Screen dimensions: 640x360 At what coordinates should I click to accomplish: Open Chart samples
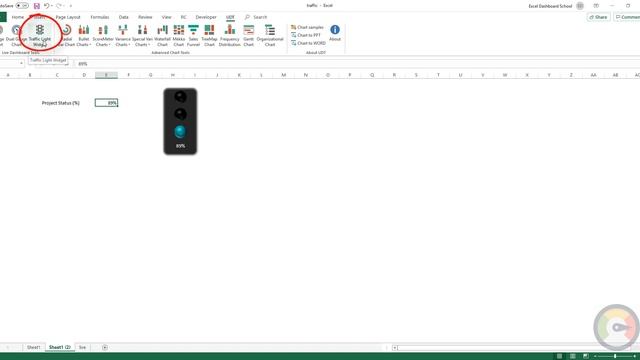click(307, 27)
